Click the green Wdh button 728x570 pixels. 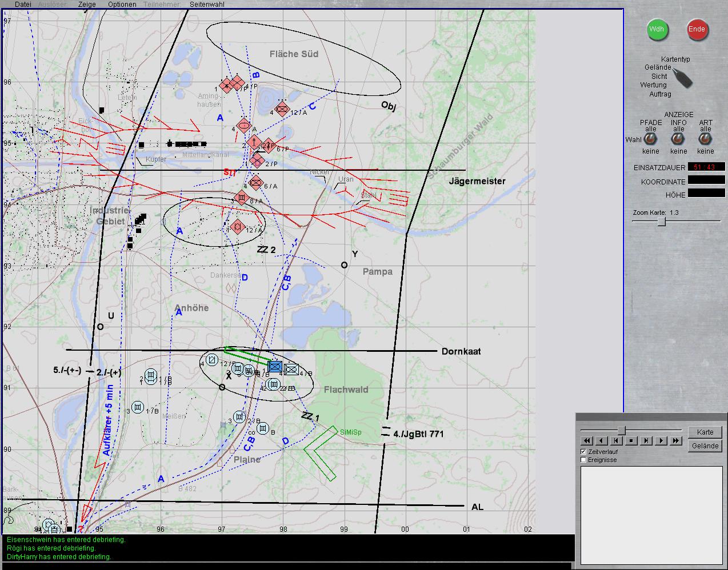657,30
